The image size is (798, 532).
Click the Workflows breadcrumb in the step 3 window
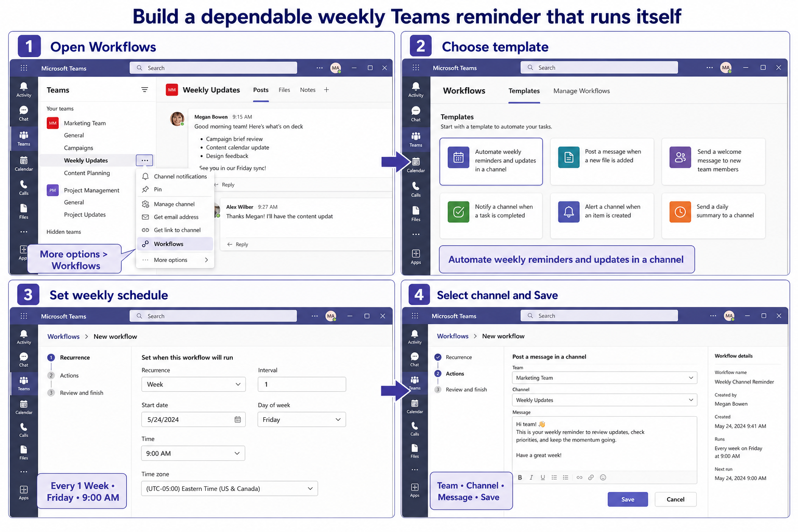63,337
